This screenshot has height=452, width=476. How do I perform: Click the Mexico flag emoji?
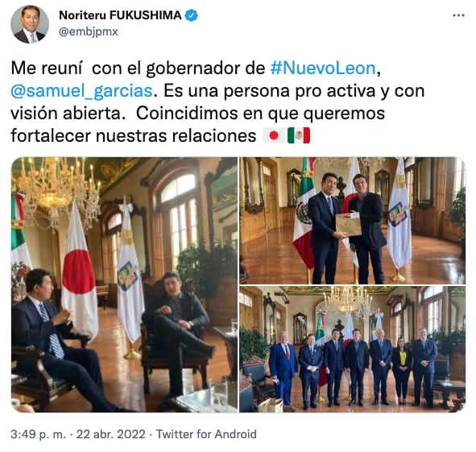coord(299,135)
